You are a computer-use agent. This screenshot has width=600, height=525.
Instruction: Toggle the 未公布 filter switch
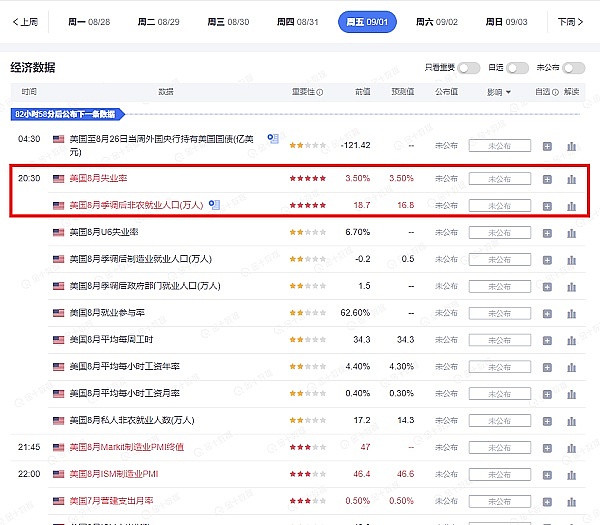573,68
